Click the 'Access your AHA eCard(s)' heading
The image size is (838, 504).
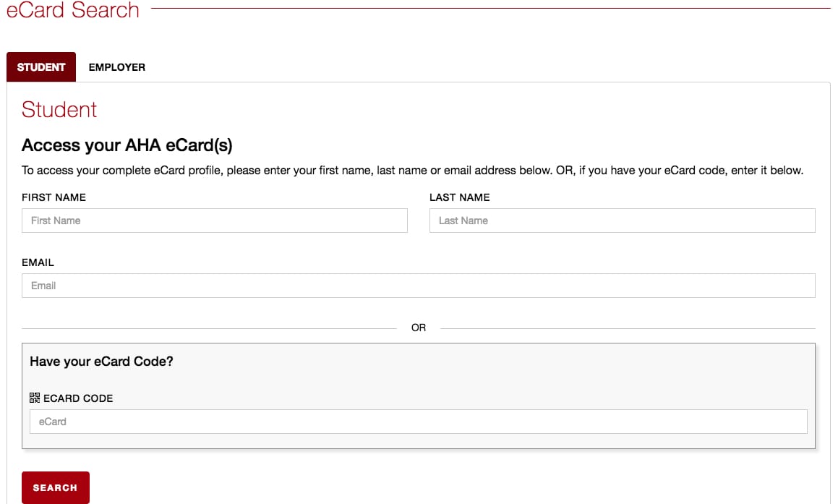(127, 145)
